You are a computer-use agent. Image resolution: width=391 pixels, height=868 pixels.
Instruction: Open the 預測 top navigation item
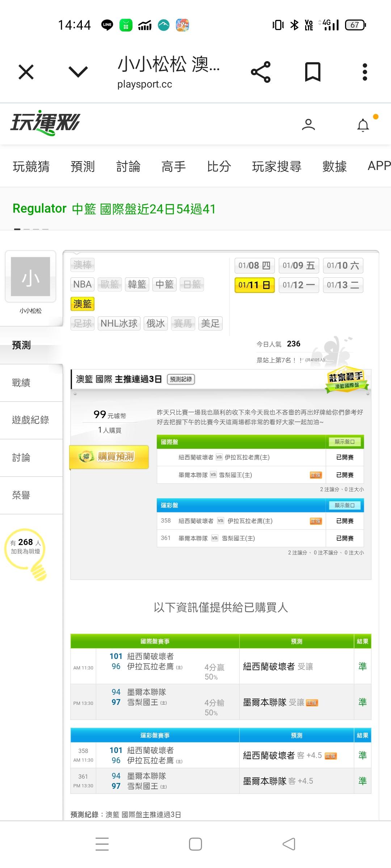(83, 166)
